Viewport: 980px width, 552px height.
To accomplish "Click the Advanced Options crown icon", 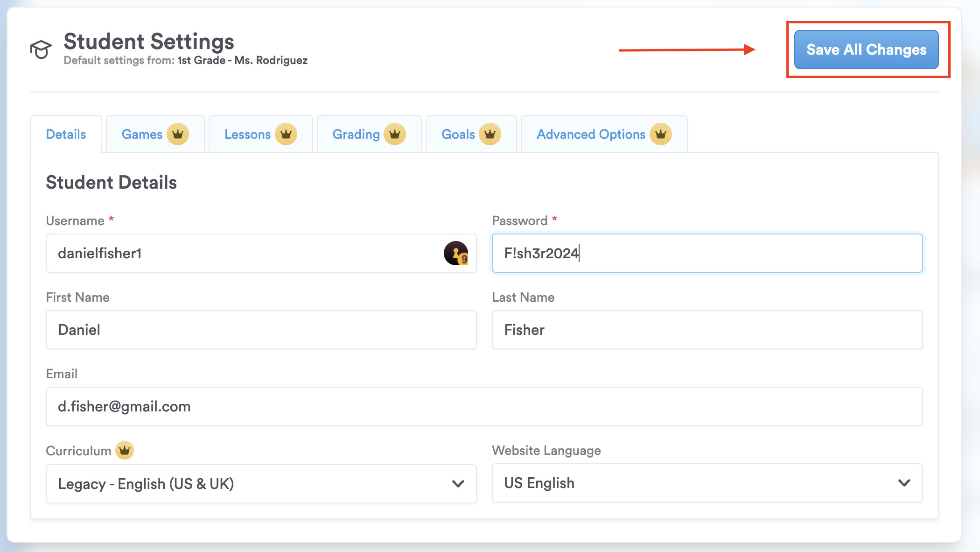I will [x=661, y=134].
